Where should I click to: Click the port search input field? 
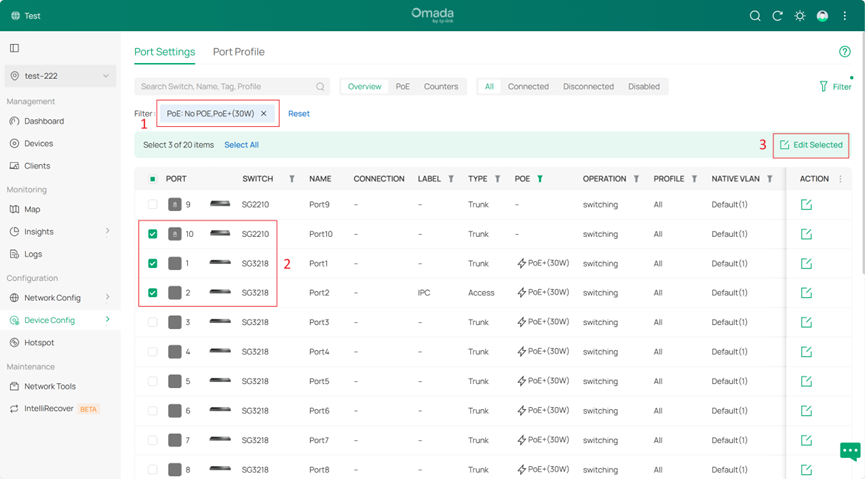pos(225,87)
